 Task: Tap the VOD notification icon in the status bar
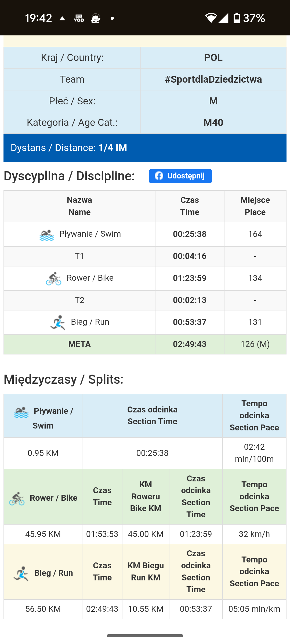coord(79,18)
